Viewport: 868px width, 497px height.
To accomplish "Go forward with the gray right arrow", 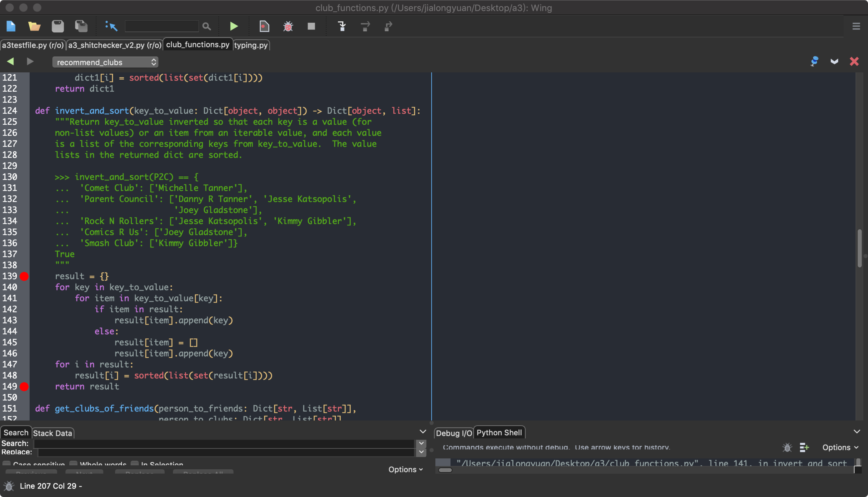I will point(30,62).
